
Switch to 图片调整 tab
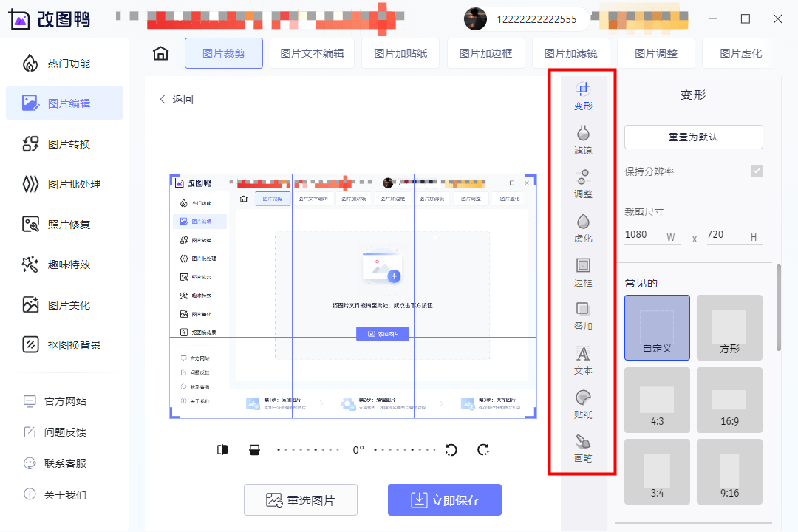point(656,53)
